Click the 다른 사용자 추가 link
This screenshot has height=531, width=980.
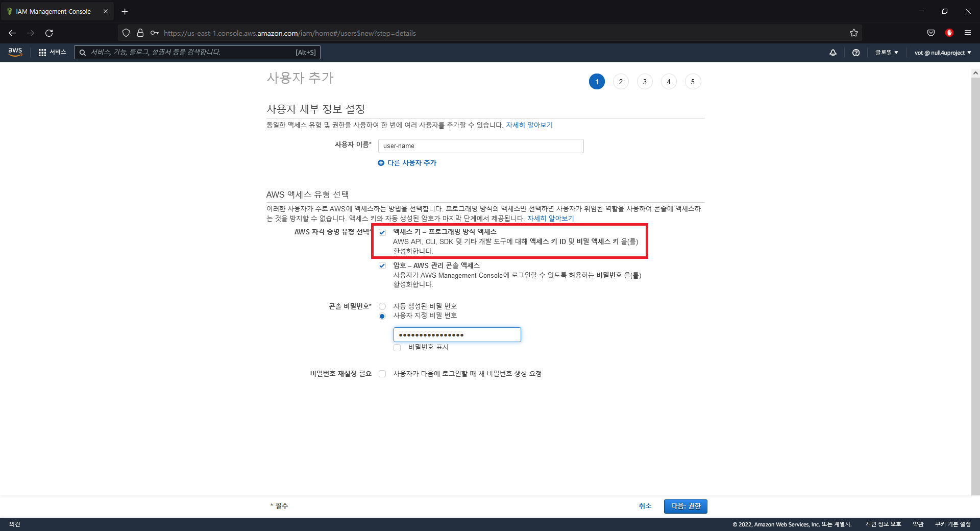(x=412, y=163)
